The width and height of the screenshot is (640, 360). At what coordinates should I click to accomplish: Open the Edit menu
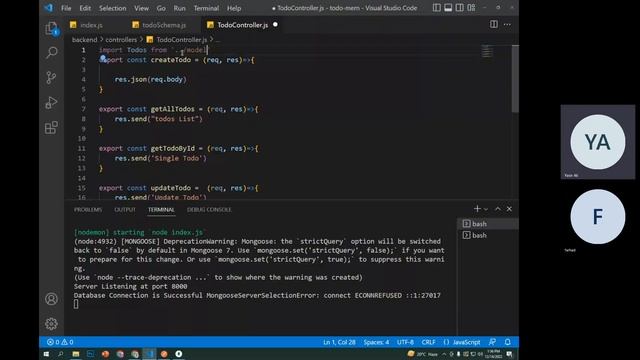(x=85, y=8)
